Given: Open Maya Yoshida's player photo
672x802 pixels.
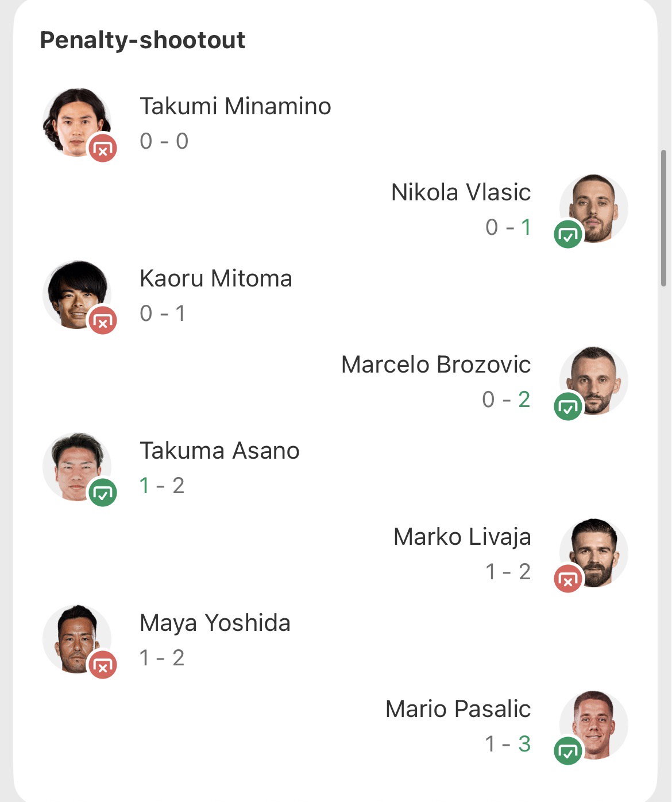Looking at the screenshot, I should coord(77,639).
